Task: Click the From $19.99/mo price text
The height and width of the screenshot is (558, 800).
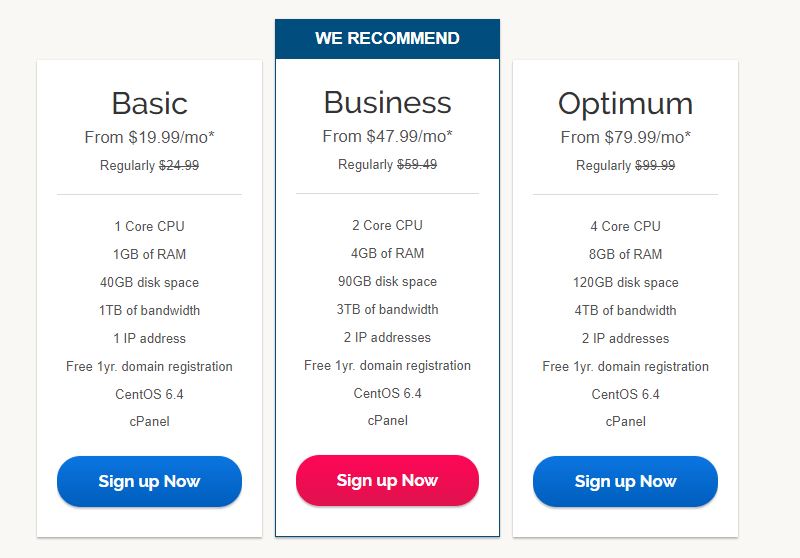Action: tap(149, 137)
